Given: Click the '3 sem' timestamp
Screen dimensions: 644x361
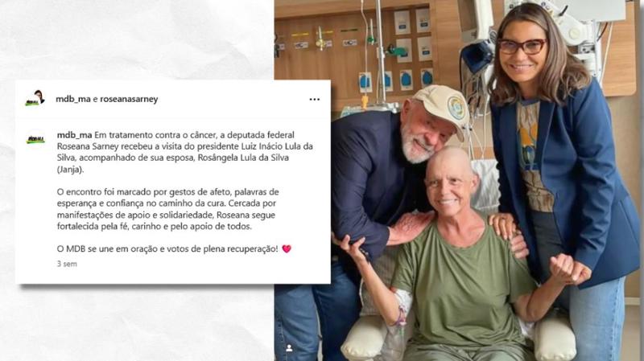Looking at the screenshot, I should (67, 264).
